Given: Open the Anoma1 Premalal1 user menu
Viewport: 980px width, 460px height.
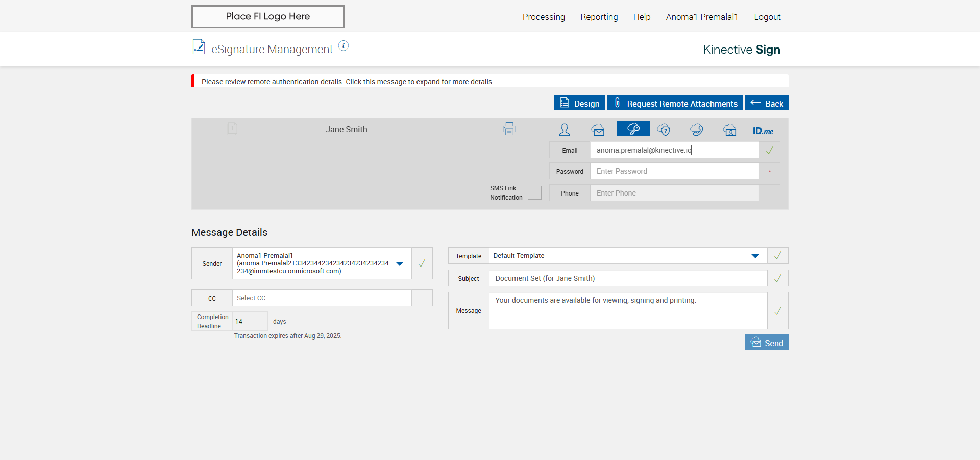Looking at the screenshot, I should point(702,17).
